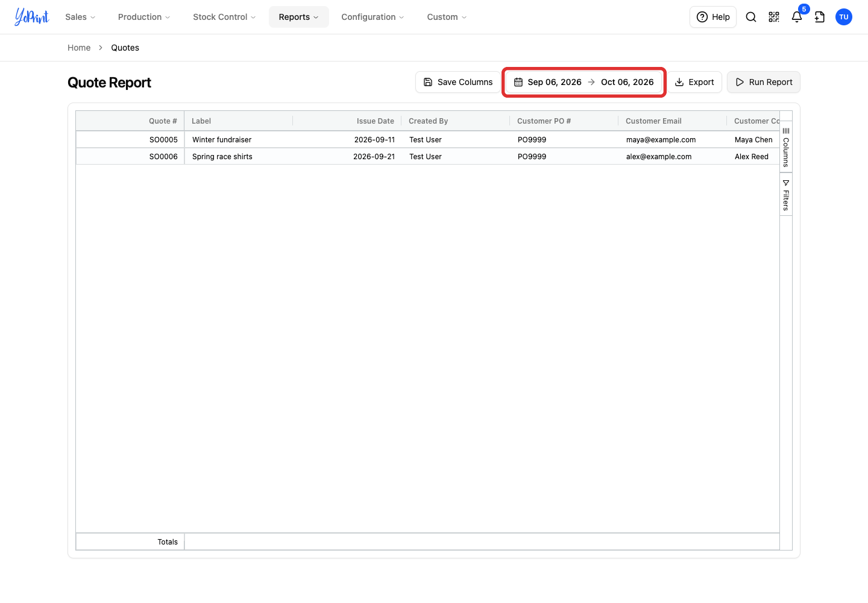
Task: Export the quote report
Action: [x=694, y=82]
